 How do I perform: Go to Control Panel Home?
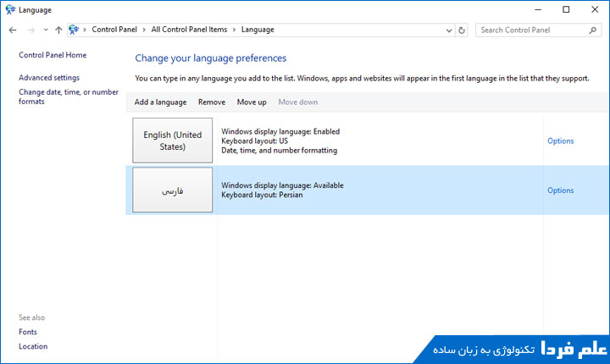coord(53,55)
